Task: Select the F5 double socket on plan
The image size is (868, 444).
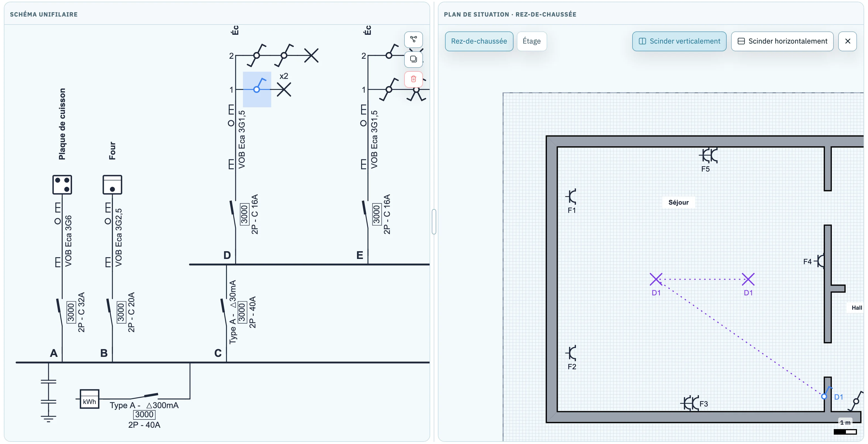Action: coord(708,156)
